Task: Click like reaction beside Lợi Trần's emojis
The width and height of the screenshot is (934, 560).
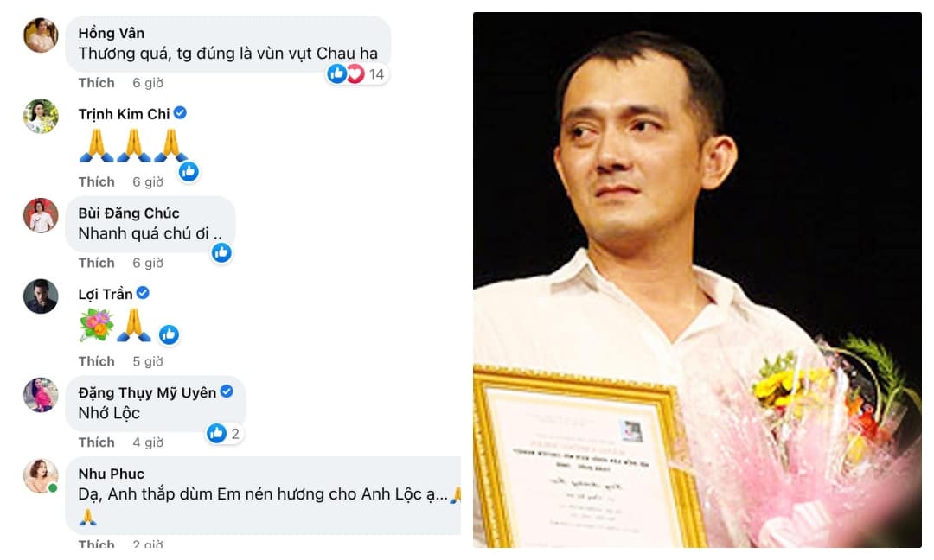Action: [x=169, y=335]
